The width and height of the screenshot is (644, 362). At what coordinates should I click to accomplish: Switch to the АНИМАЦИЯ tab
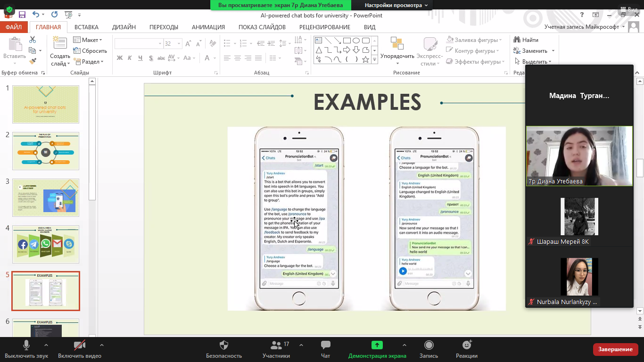(208, 27)
